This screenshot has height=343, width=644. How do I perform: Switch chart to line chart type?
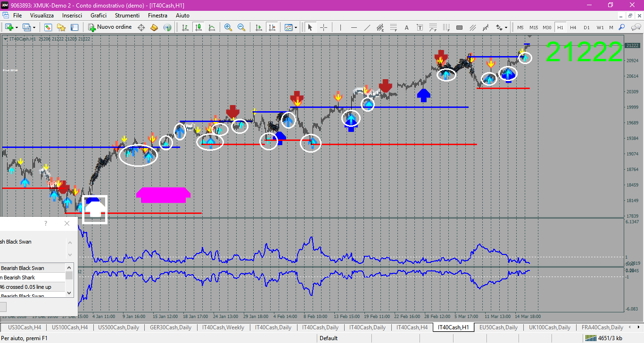coord(212,27)
